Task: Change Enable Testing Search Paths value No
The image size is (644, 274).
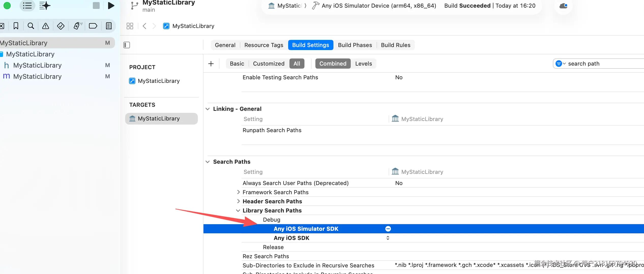Action: 399,77
